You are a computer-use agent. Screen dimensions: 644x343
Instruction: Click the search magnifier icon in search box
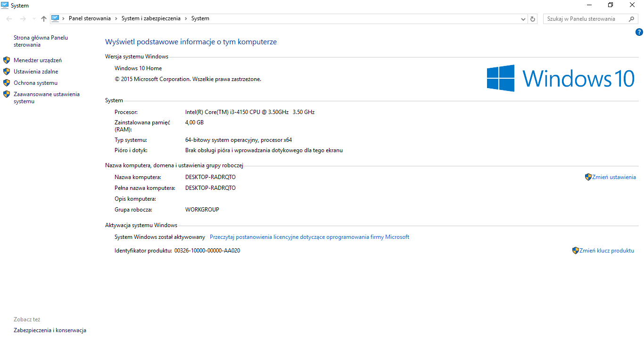click(x=632, y=19)
